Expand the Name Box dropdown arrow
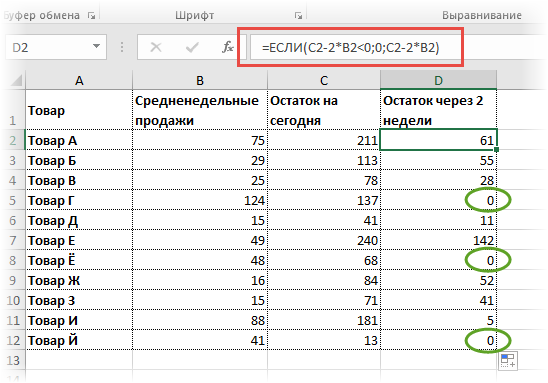The width and height of the screenshot is (548, 383). click(96, 46)
